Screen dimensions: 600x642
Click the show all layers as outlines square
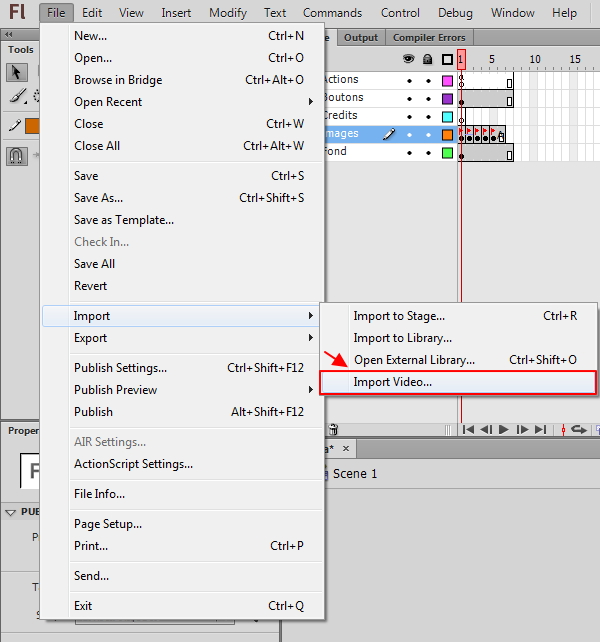click(x=447, y=60)
